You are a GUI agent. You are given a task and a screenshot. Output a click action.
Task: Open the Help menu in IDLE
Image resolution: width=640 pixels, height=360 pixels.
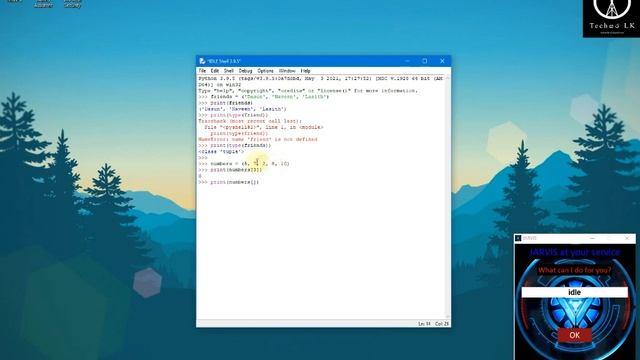coord(305,71)
